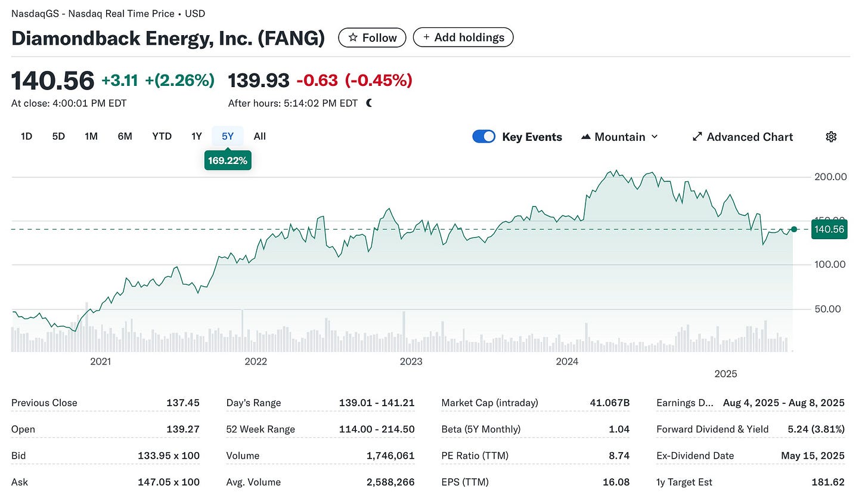Click the PE Ratio (TTM) label
The image size is (868, 504).
pos(475,455)
